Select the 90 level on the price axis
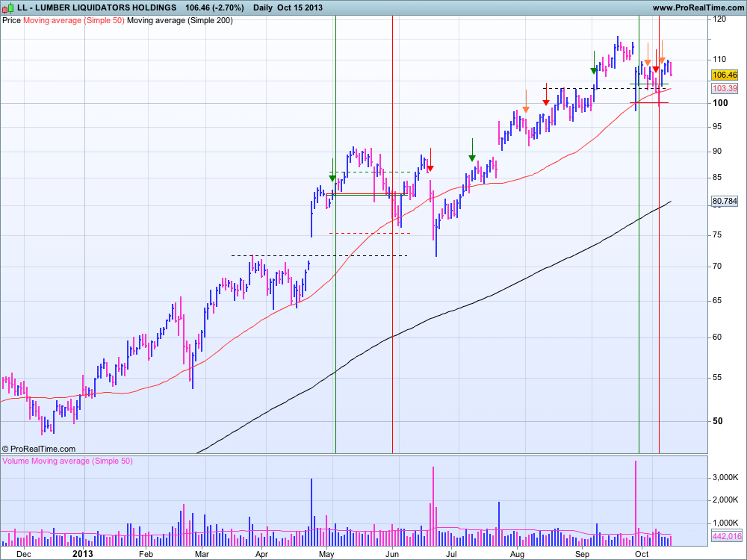 (718, 152)
